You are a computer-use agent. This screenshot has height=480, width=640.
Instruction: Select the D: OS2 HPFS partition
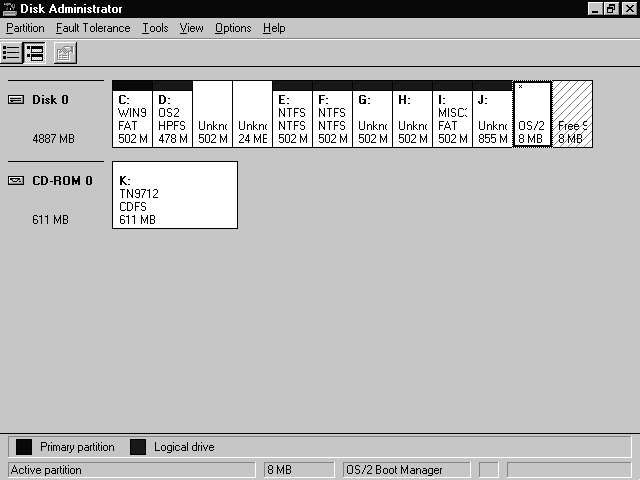click(172, 118)
